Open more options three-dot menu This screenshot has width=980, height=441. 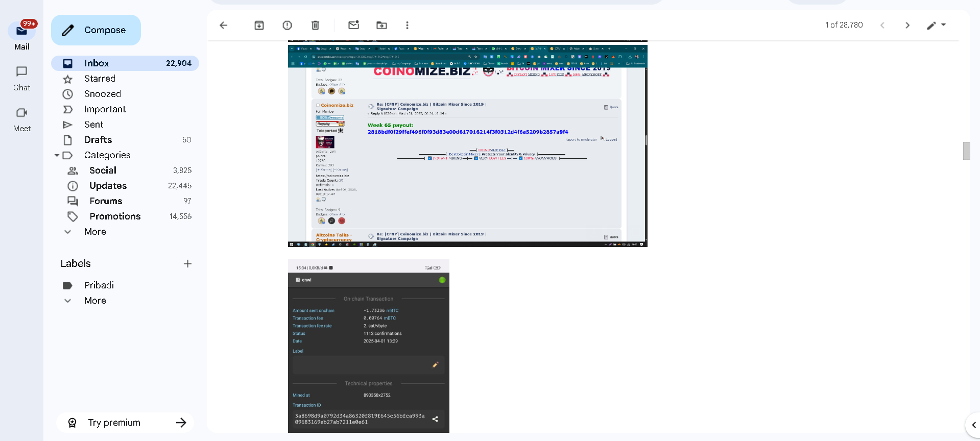tap(407, 25)
